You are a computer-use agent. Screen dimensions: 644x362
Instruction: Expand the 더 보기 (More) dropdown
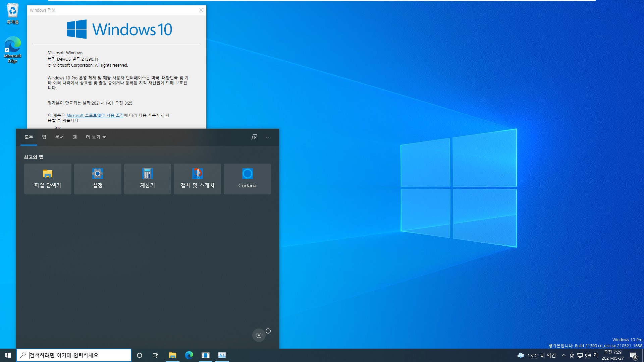click(x=96, y=137)
